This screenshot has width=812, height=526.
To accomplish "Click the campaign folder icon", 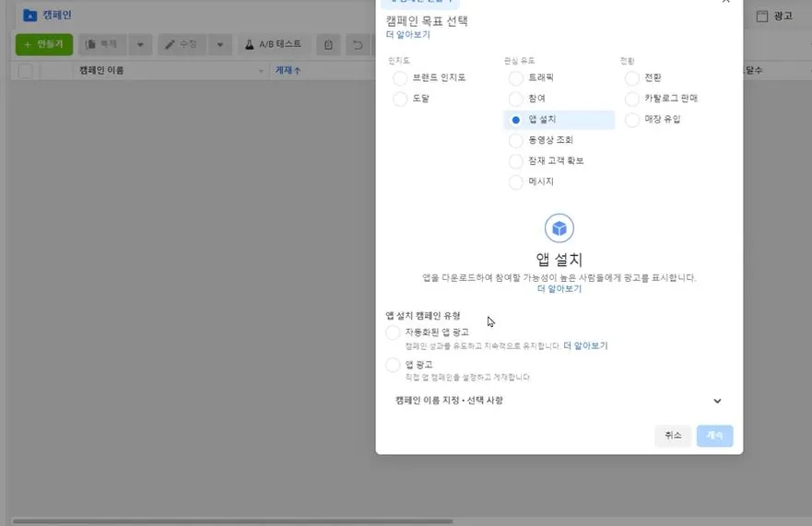I will [30, 16].
